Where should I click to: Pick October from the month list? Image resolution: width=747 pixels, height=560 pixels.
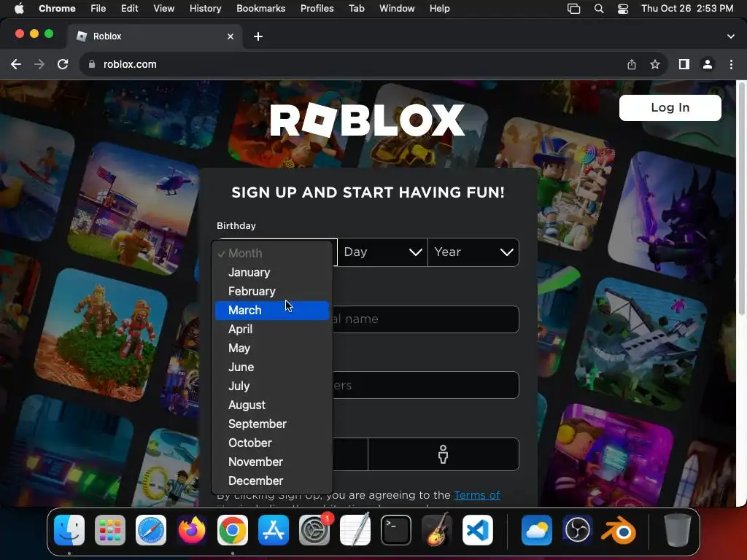coord(271,443)
